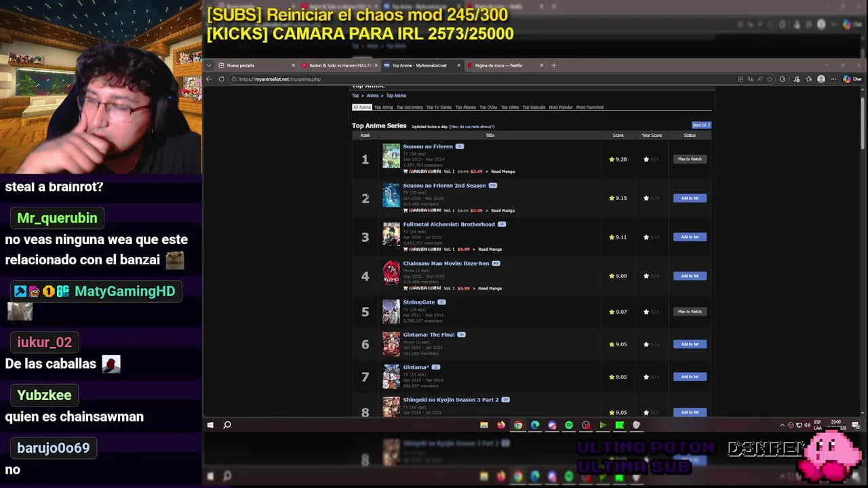
Task: Go to the Next 50 results
Action: coord(701,125)
